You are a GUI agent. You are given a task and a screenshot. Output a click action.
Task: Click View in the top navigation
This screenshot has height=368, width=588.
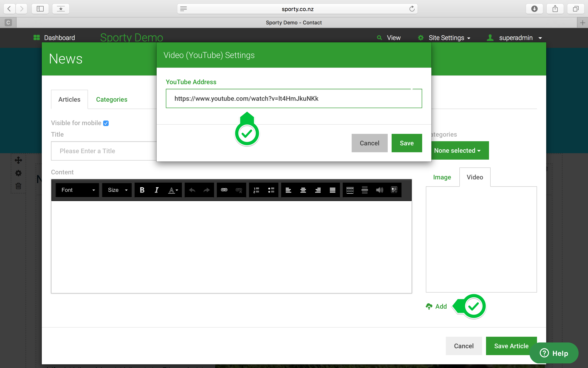point(389,38)
